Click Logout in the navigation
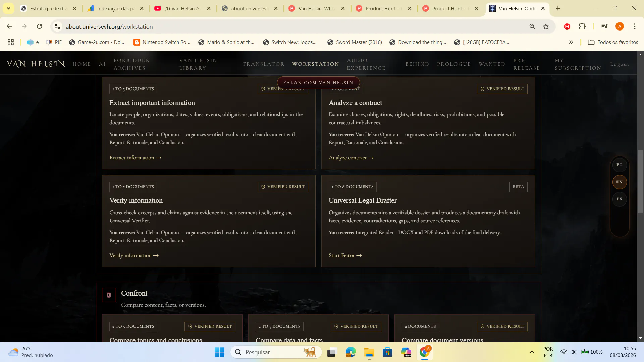 tap(620, 64)
